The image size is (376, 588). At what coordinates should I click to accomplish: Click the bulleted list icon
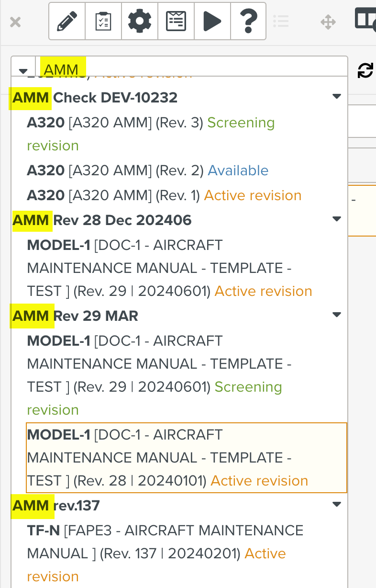[281, 22]
